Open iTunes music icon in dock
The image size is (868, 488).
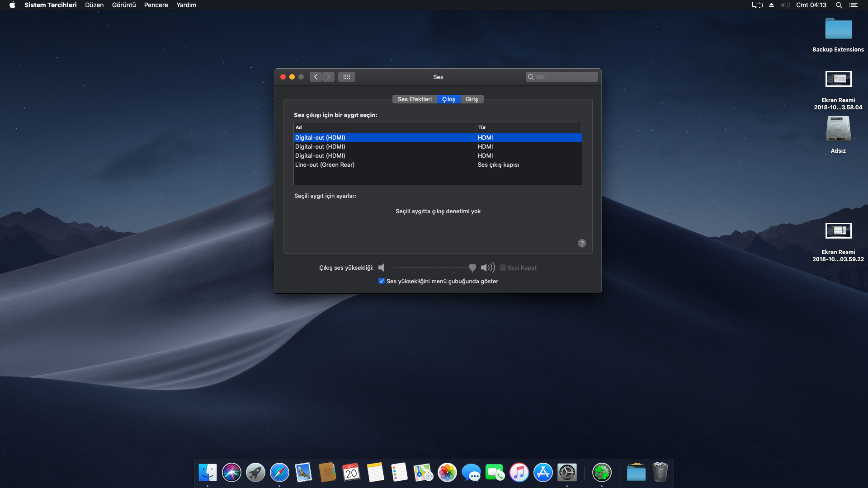pos(519,473)
